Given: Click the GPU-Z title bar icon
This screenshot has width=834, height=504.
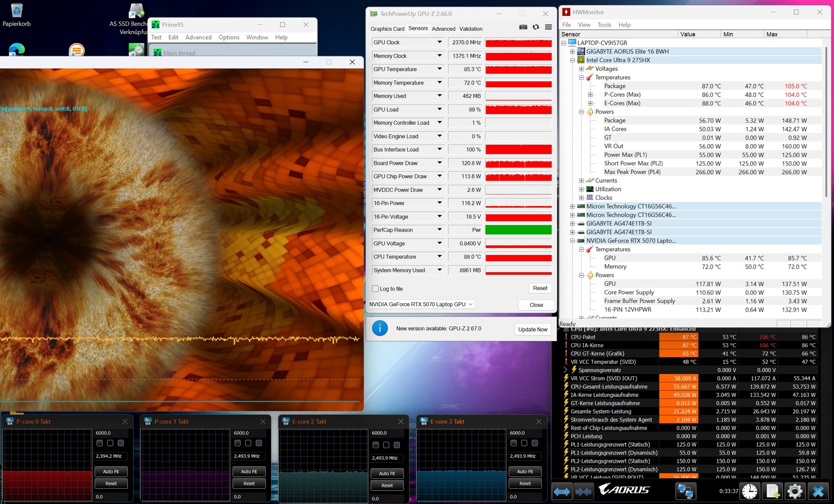Looking at the screenshot, I should click(374, 14).
